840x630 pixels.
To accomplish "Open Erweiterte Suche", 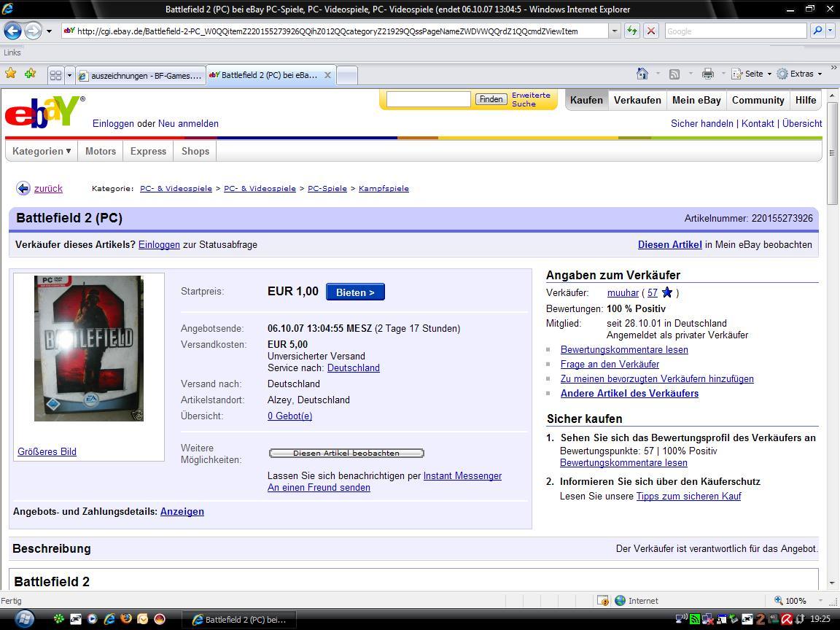I will coord(530,100).
